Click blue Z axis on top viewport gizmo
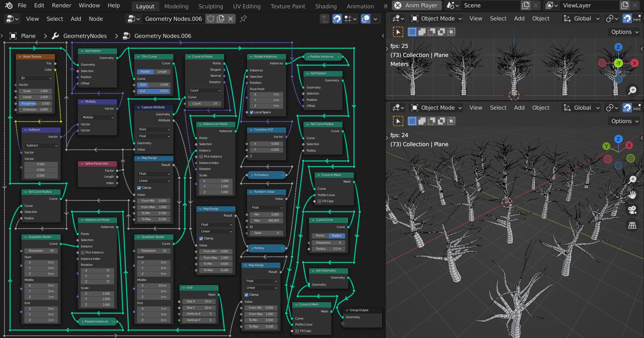 [x=619, y=47]
